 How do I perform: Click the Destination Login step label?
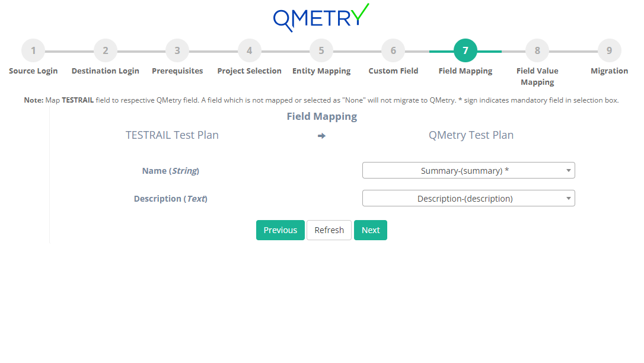click(106, 71)
